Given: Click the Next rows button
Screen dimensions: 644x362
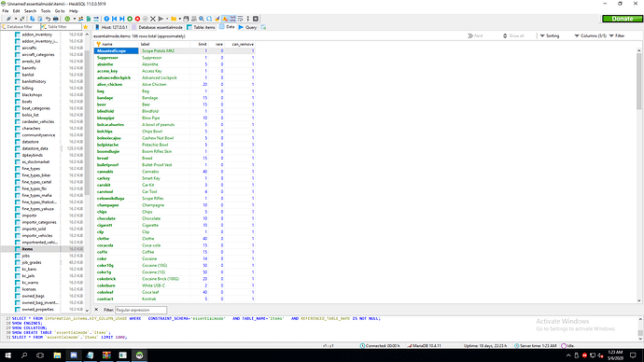Looking at the screenshot, I should 475,36.
